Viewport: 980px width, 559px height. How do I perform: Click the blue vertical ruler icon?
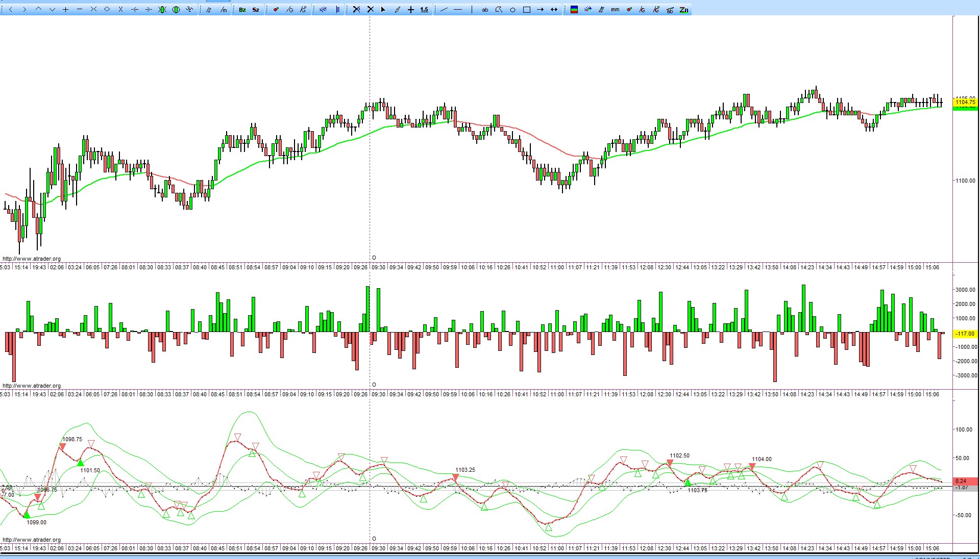(338, 9)
